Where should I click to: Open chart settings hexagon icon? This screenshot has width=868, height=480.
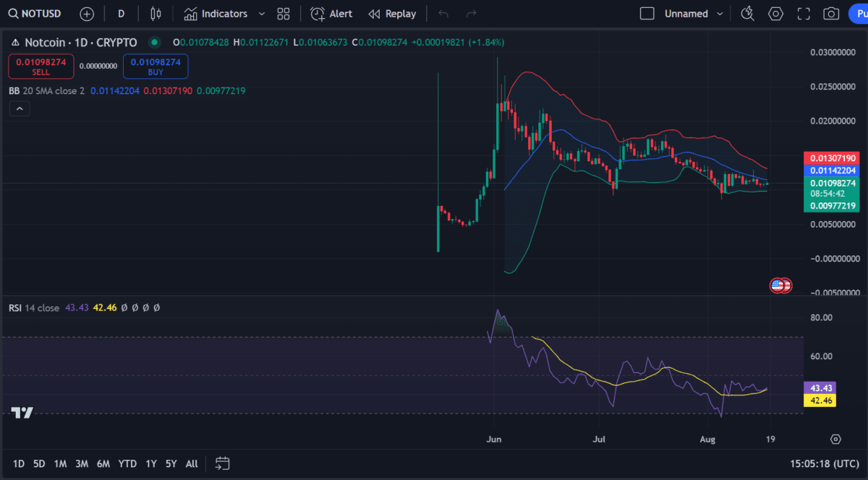point(775,14)
